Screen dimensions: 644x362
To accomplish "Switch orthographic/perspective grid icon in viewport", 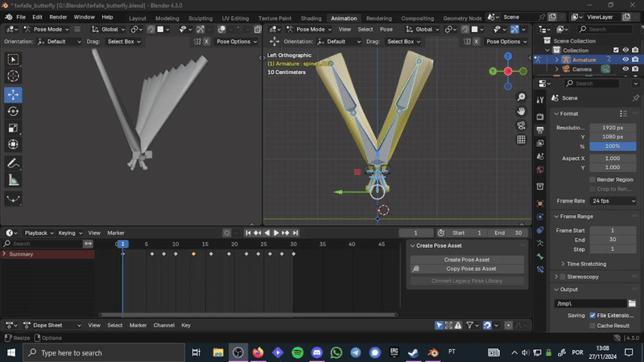I will point(521,139).
